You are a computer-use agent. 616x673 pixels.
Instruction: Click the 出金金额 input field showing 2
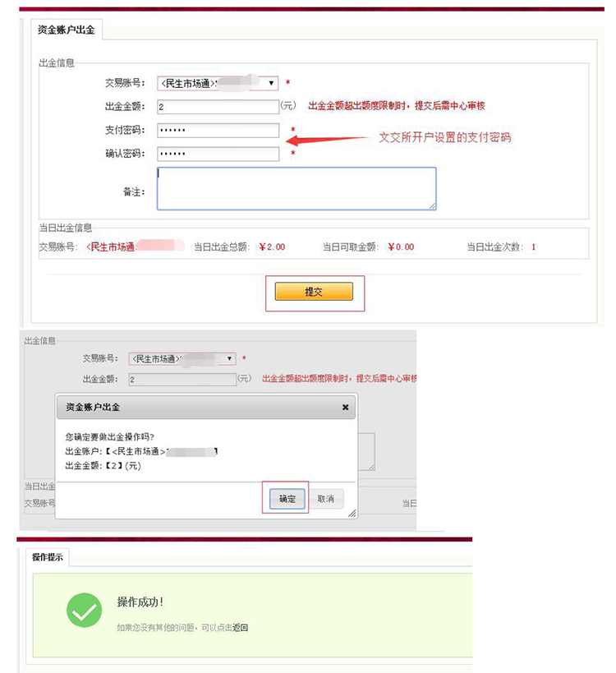pyautogui.click(x=218, y=107)
